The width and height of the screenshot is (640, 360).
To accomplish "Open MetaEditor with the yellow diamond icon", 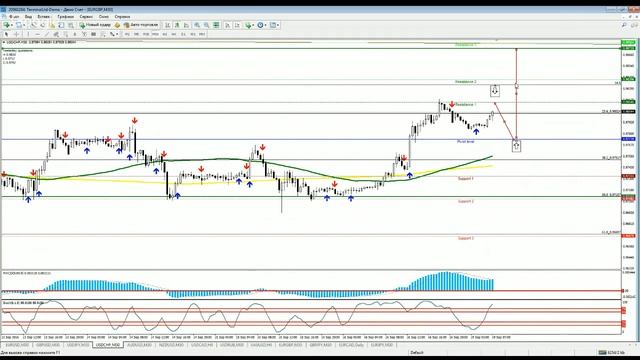I will coord(117,25).
